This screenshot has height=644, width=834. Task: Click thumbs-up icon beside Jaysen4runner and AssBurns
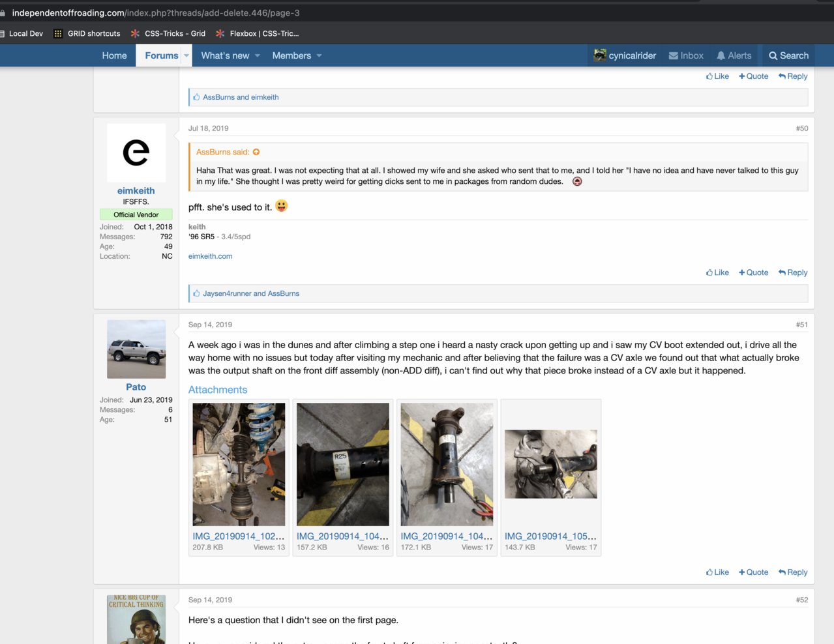(196, 293)
